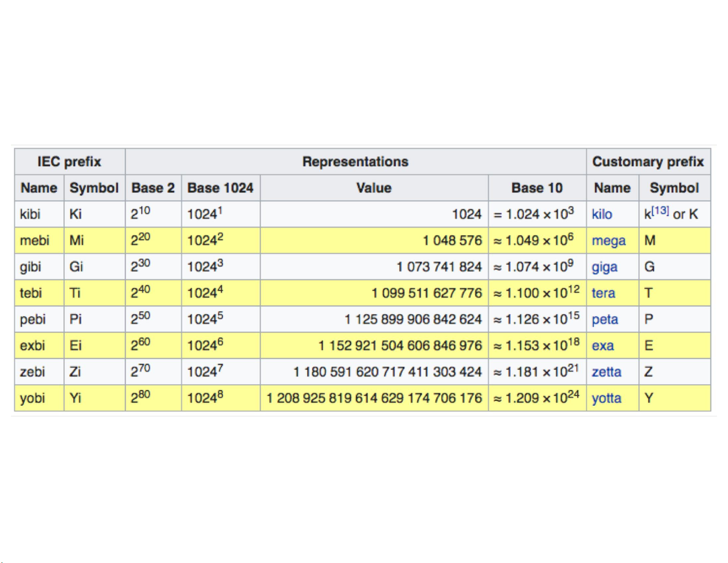Screen dimensions: 728x563
Task: Open the peta prefix link
Action: (x=604, y=319)
